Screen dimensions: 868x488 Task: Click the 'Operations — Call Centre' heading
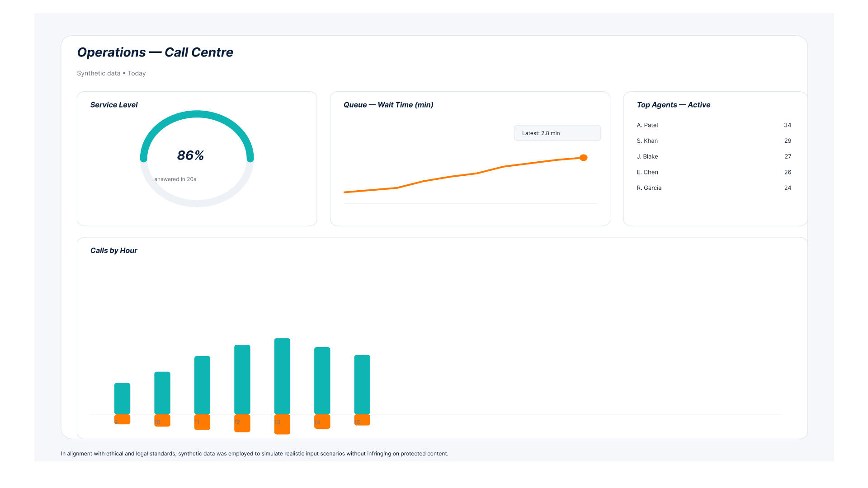point(155,52)
